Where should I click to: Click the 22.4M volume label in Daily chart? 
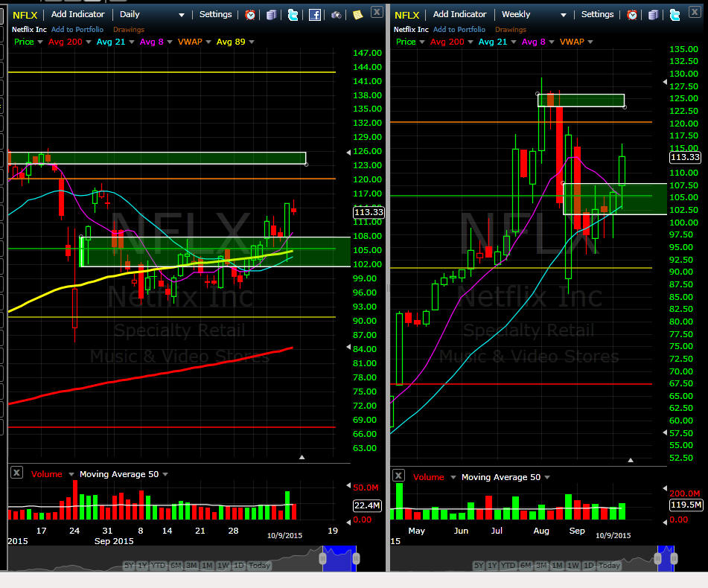tap(367, 505)
